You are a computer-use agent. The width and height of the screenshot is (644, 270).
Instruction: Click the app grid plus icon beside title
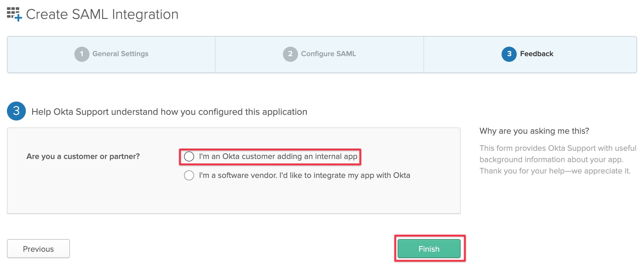tap(14, 15)
